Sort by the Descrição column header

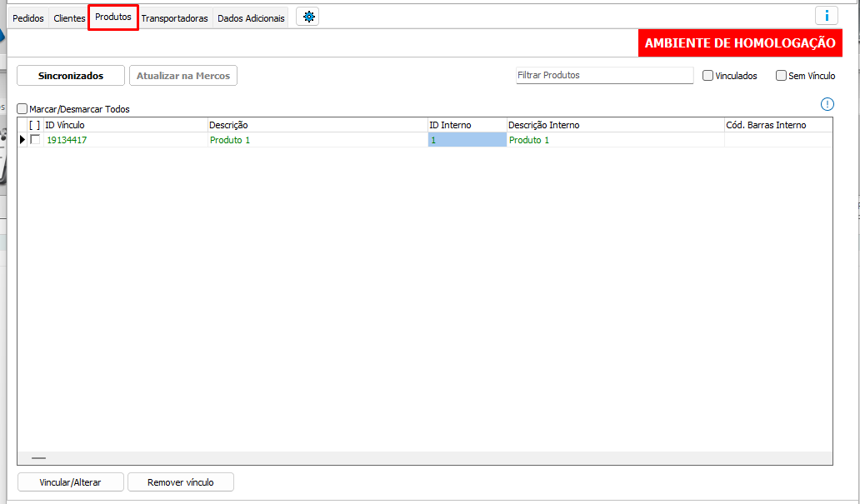pos(317,125)
